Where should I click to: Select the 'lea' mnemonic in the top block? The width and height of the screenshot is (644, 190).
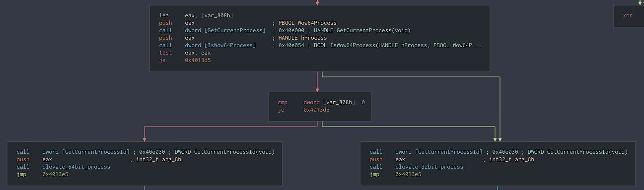(164, 15)
